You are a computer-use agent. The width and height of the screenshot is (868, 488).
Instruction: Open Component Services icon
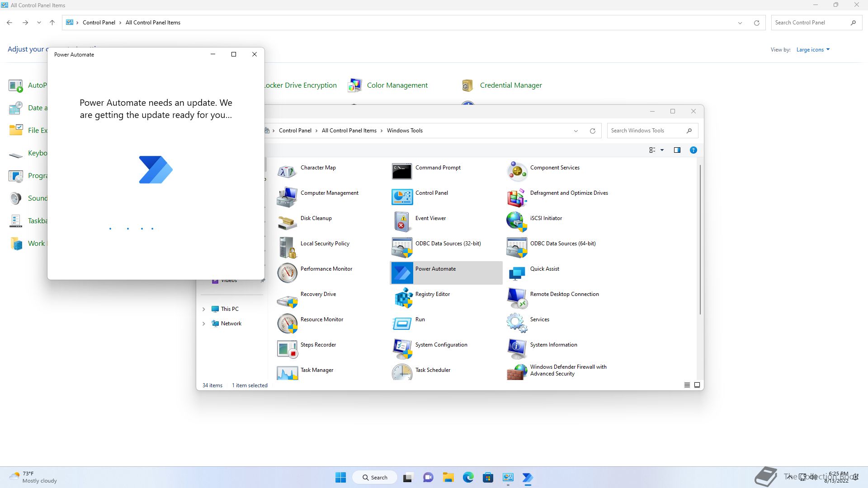point(517,171)
